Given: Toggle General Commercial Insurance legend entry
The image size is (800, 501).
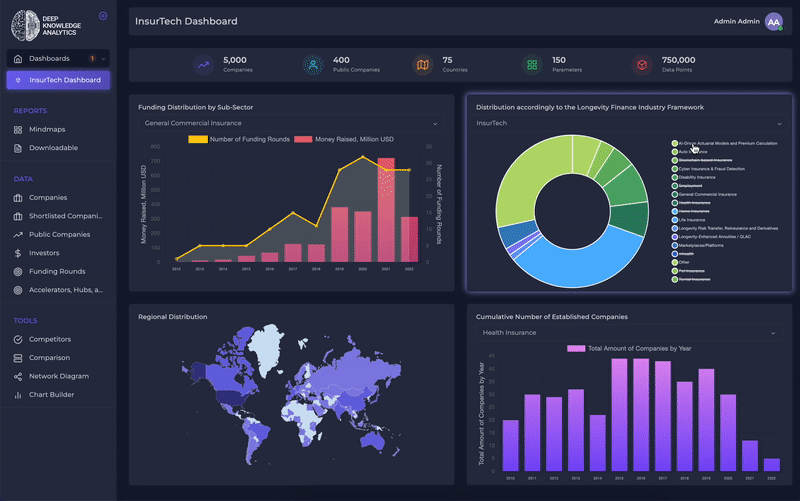Looking at the screenshot, I should click(704, 194).
